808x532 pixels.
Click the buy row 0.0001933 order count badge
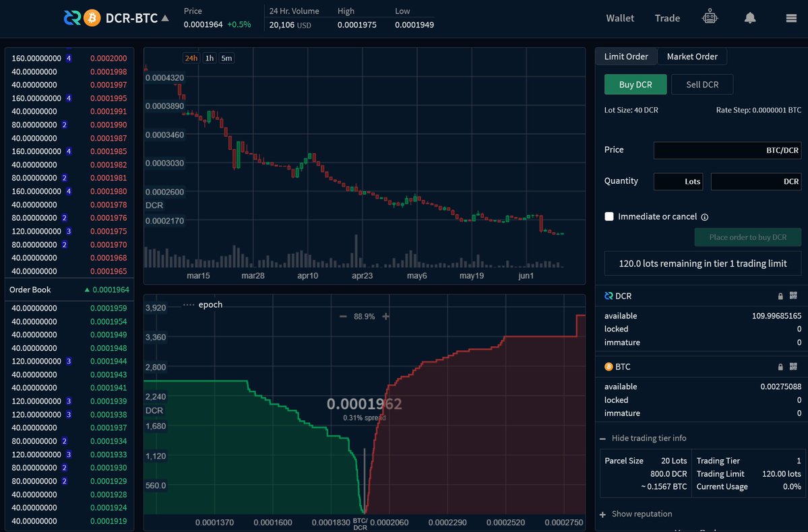click(x=69, y=455)
